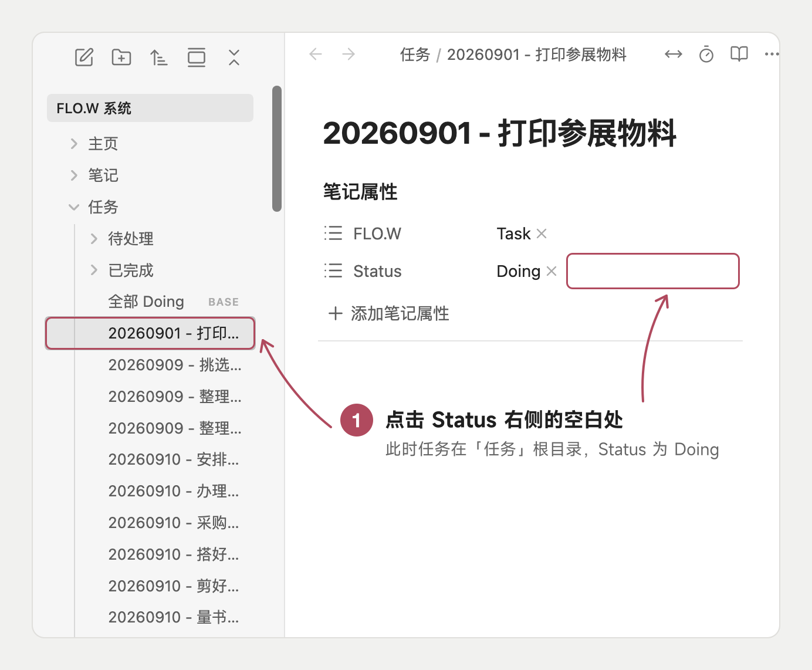
Task: Open the timer icon in header
Action: click(x=706, y=55)
